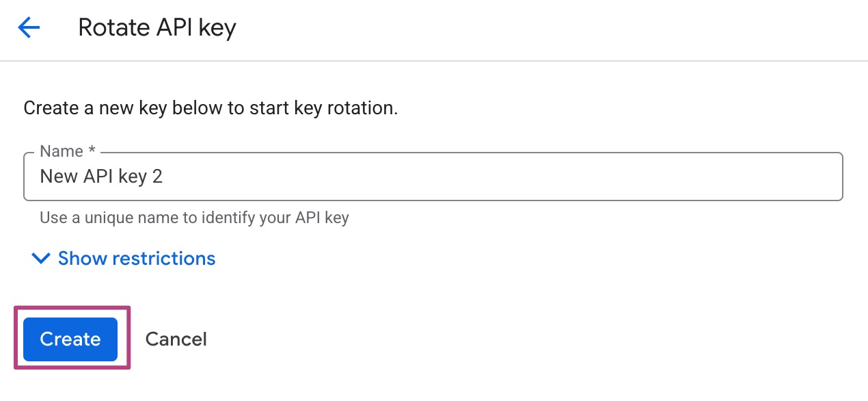This screenshot has height=401, width=868.
Task: Click the word "restrictions" in the expander label
Action: click(x=163, y=259)
